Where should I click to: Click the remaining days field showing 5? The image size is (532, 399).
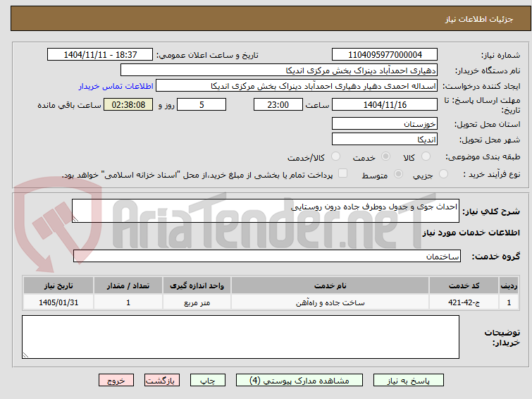coord(202,104)
